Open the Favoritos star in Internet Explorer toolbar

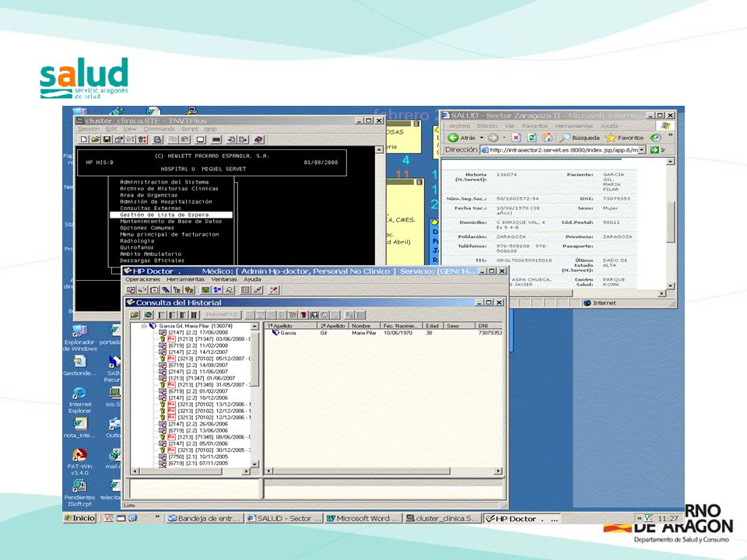tap(625, 138)
